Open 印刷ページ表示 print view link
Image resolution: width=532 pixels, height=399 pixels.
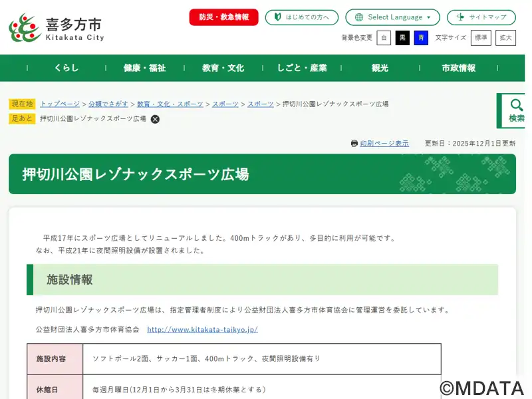click(384, 144)
